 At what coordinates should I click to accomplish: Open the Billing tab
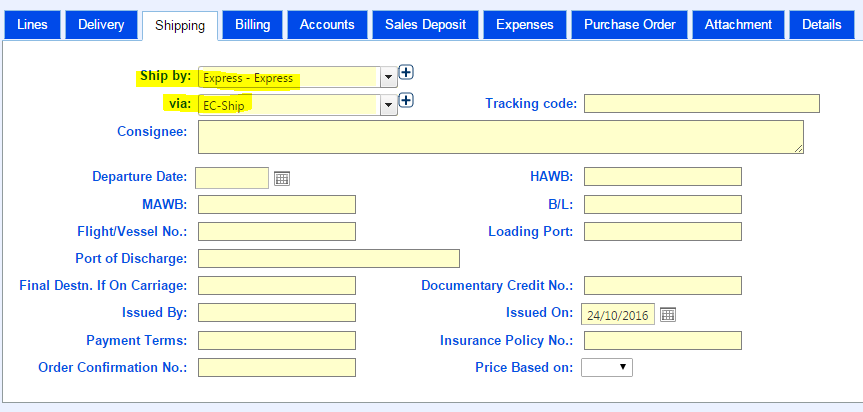253,25
